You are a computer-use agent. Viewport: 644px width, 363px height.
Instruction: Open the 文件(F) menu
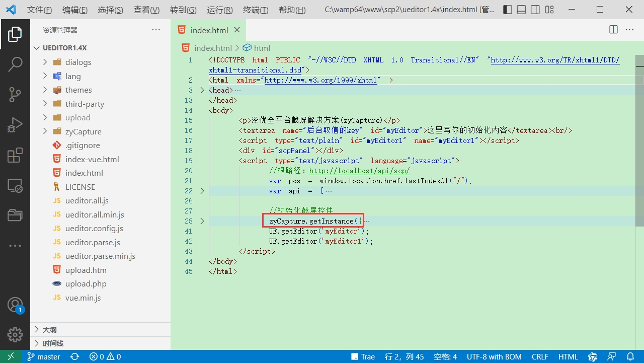pos(39,10)
